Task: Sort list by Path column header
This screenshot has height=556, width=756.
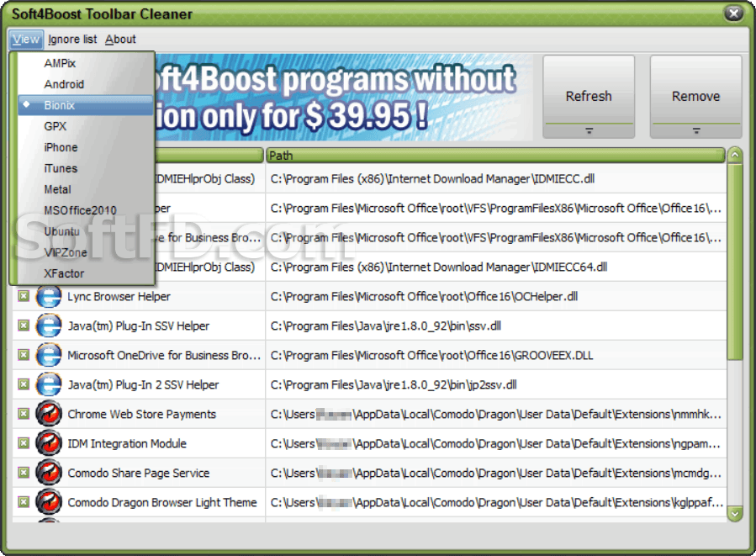Action: tap(495, 156)
